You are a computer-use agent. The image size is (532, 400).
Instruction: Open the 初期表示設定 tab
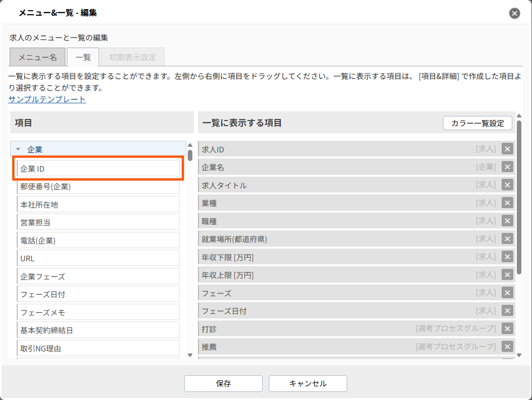tap(133, 57)
